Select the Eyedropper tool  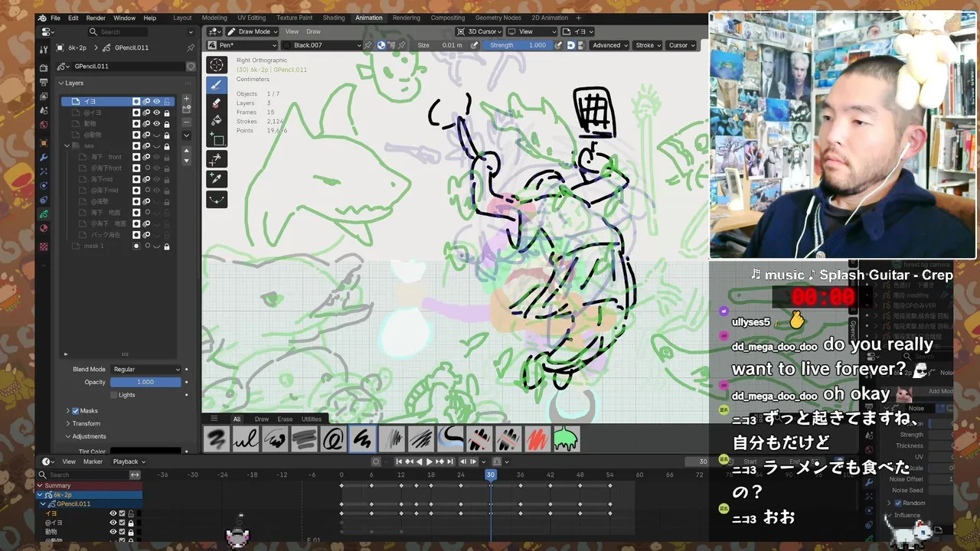tap(217, 178)
